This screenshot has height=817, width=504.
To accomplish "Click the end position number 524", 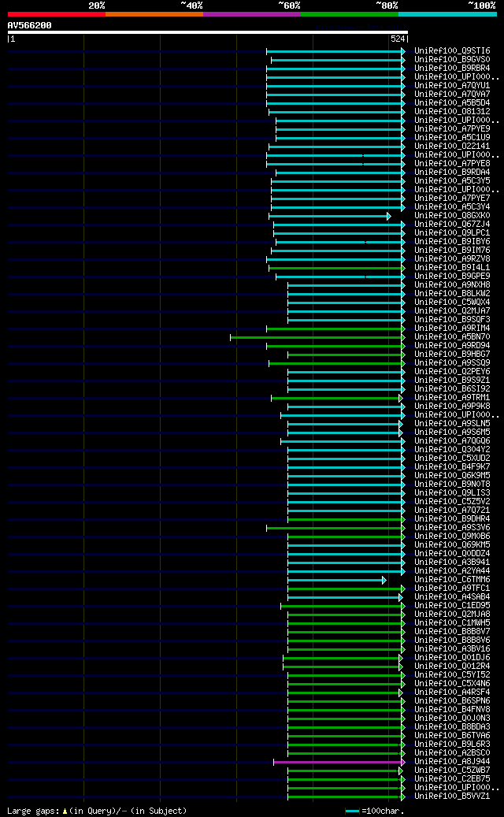I will click(397, 39).
